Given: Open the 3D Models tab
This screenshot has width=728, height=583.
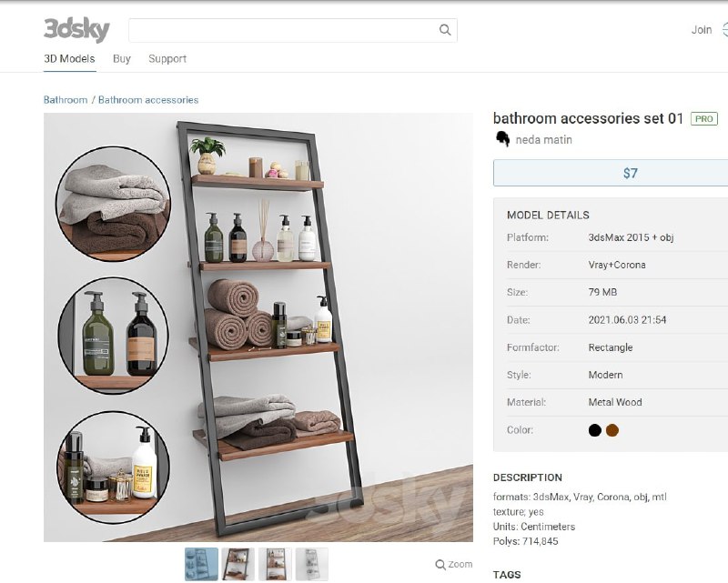Looking at the screenshot, I should 69,59.
